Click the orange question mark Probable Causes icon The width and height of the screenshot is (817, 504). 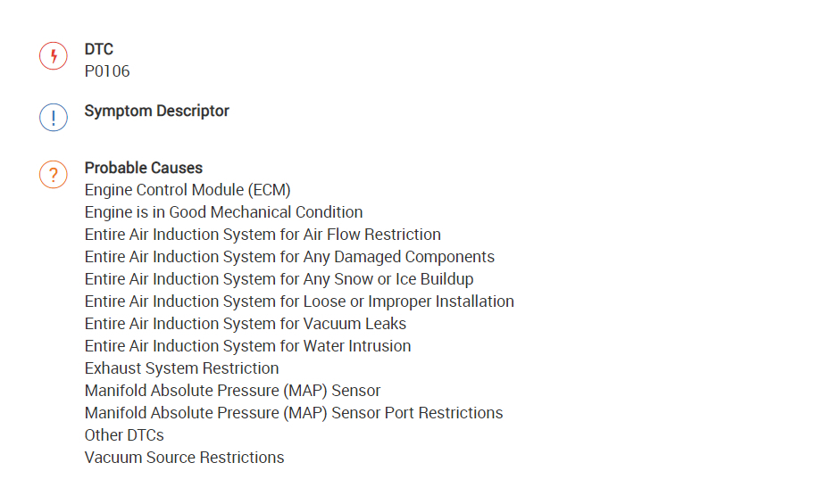tap(54, 175)
